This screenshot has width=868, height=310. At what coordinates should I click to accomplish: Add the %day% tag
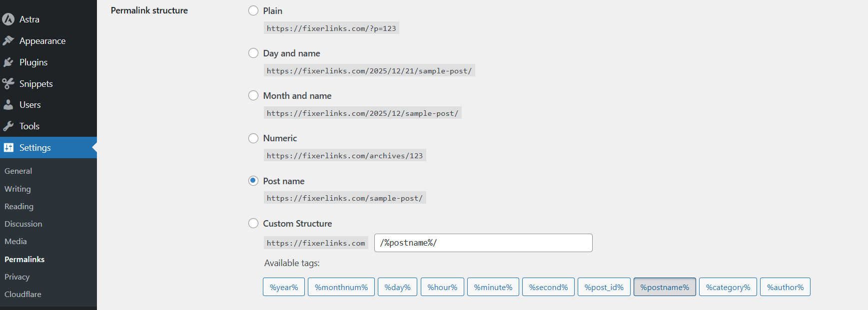coord(397,287)
